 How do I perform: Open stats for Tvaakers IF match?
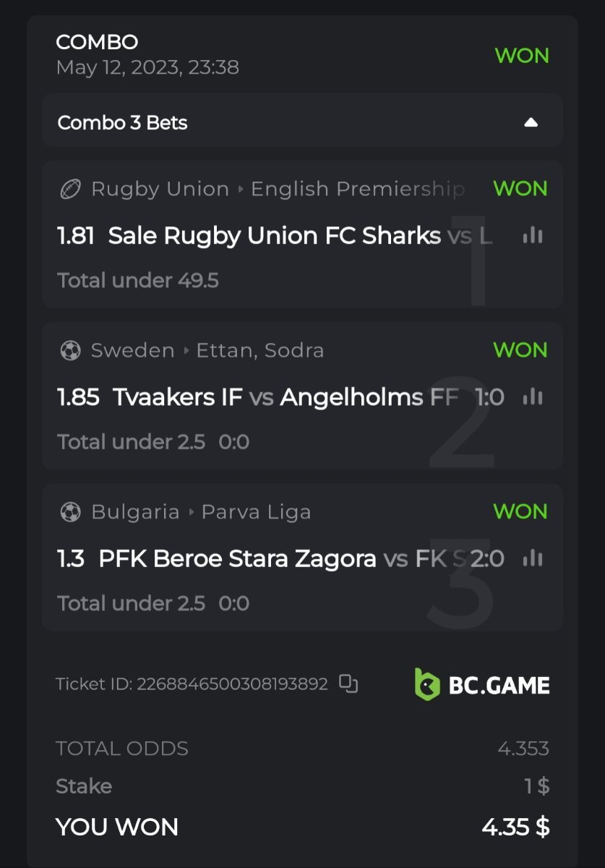pyautogui.click(x=533, y=396)
